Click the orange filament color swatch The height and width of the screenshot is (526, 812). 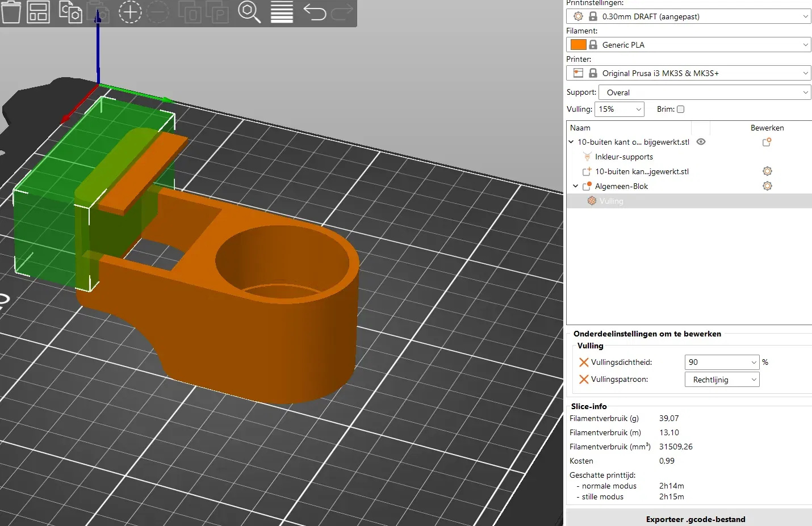coord(578,45)
